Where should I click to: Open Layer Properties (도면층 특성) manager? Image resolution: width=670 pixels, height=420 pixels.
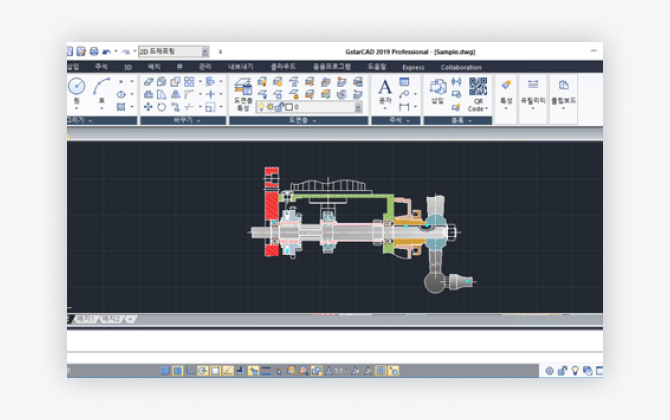click(243, 93)
